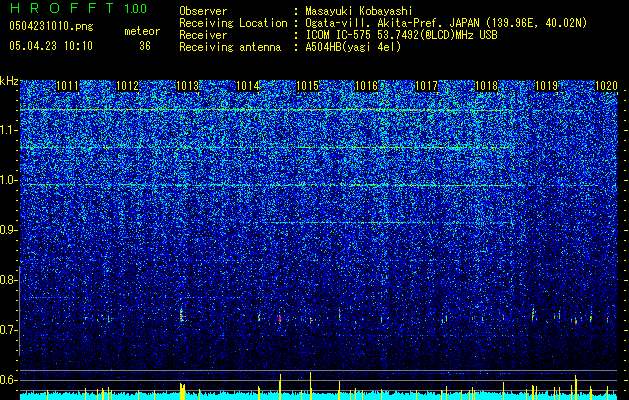
Task: Click the 1015 time marker
Action: point(307,86)
